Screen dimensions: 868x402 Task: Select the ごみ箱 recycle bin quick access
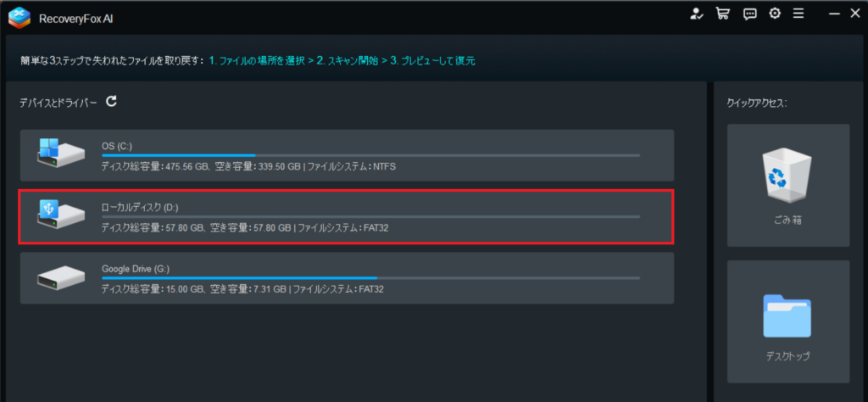787,186
